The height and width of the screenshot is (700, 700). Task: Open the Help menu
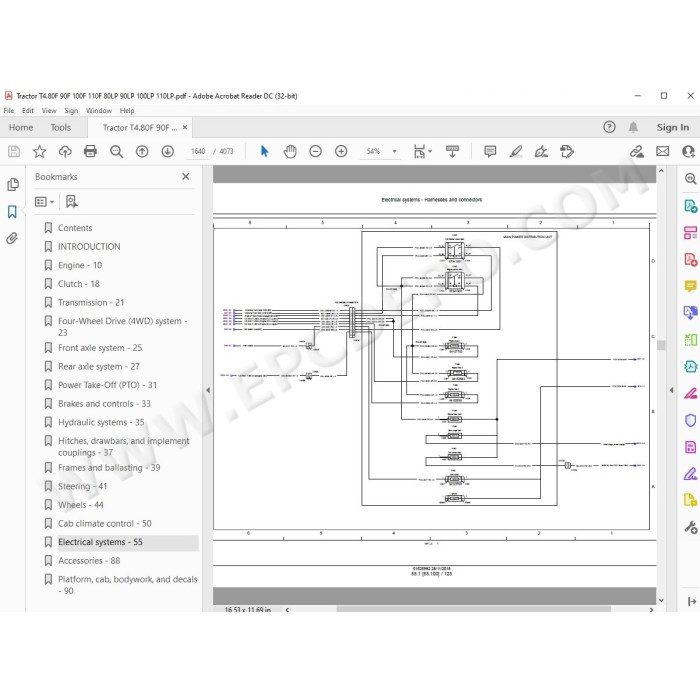127,111
